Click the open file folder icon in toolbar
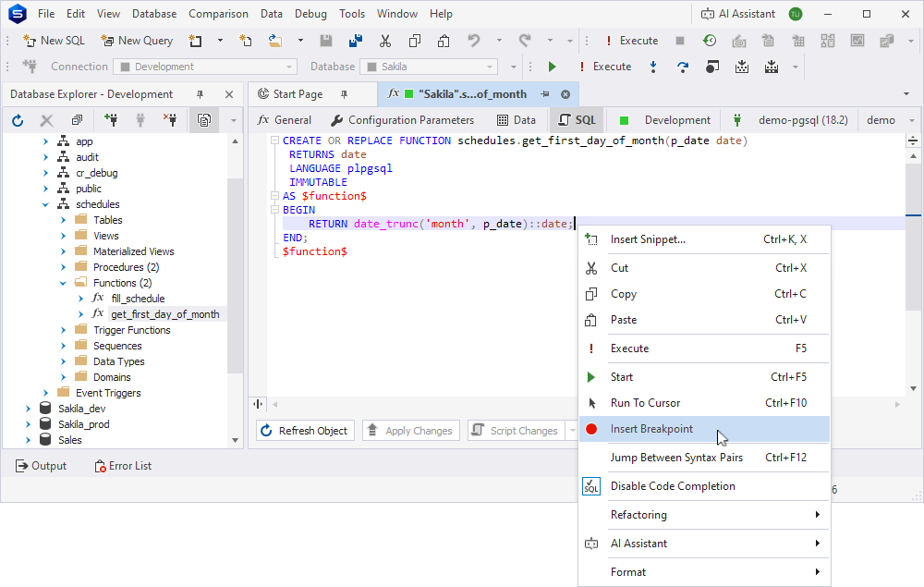This screenshot has height=587, width=924. 274,41
